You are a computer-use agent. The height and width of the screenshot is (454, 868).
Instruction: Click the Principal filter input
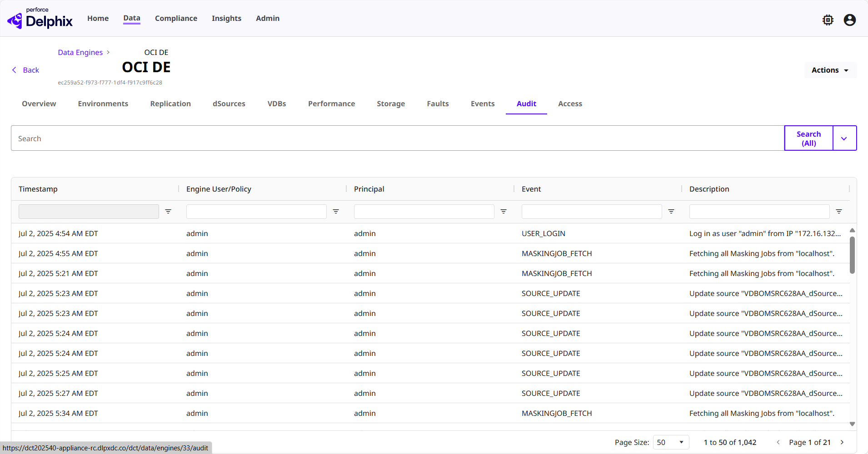click(424, 212)
